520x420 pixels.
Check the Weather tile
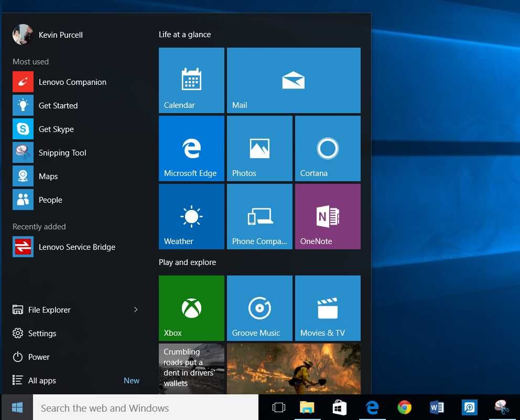[191, 216]
